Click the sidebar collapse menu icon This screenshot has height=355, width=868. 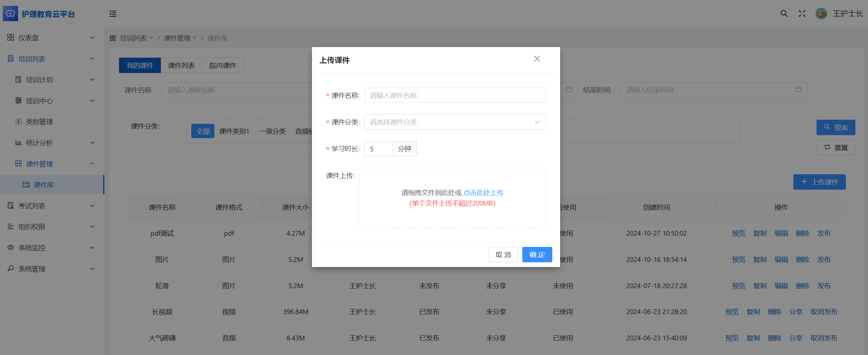click(x=113, y=14)
